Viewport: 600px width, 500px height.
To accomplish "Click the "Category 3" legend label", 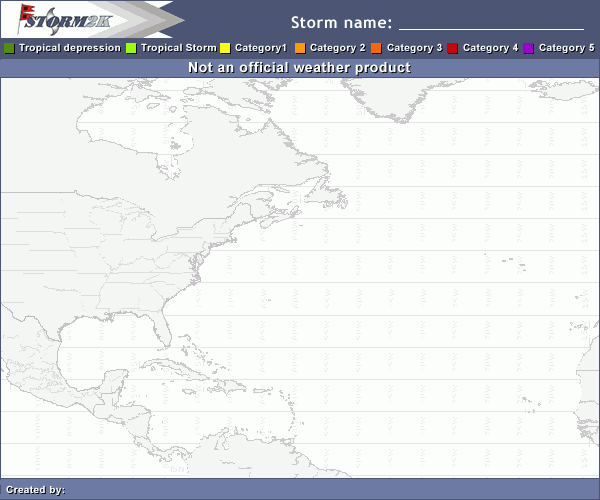I will point(414,48).
